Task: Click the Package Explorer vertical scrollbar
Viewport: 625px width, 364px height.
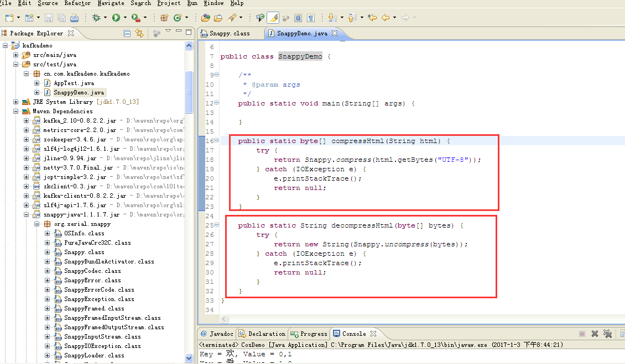Action: pos(189,91)
